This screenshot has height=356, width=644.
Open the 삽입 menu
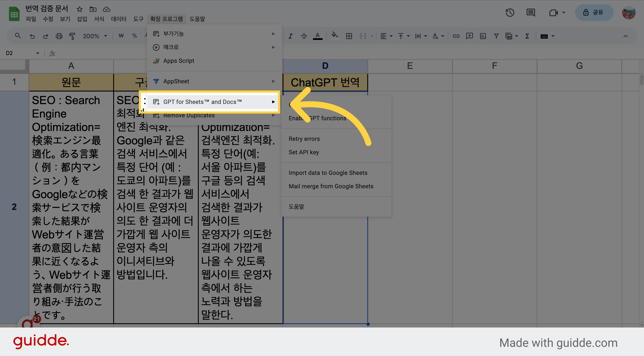click(82, 19)
